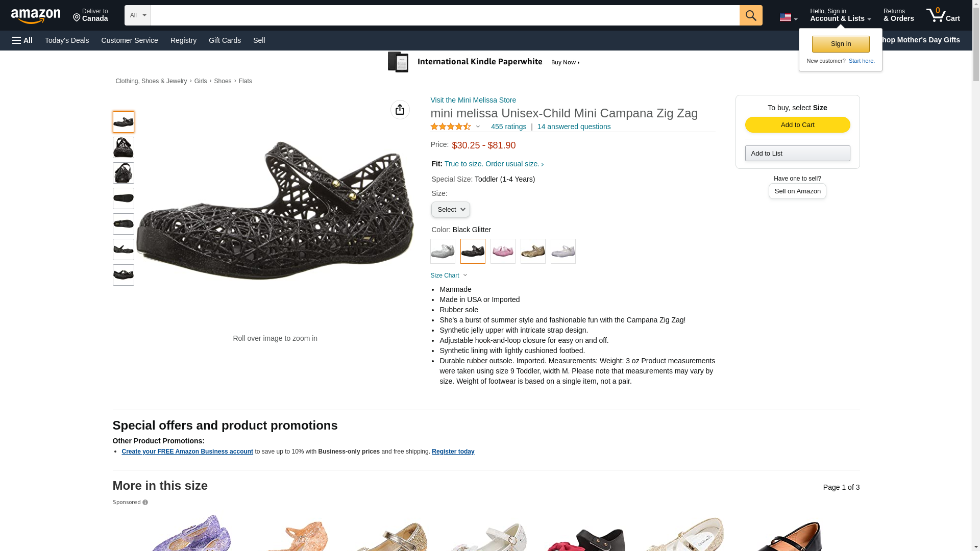The image size is (980, 551).
Task: Click the share icon on product image
Action: pyautogui.click(x=400, y=110)
